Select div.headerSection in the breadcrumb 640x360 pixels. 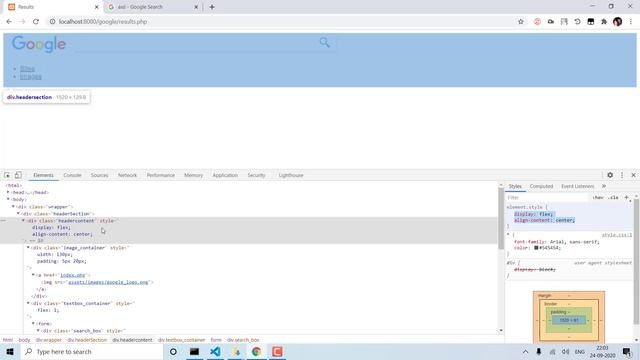(x=87, y=340)
